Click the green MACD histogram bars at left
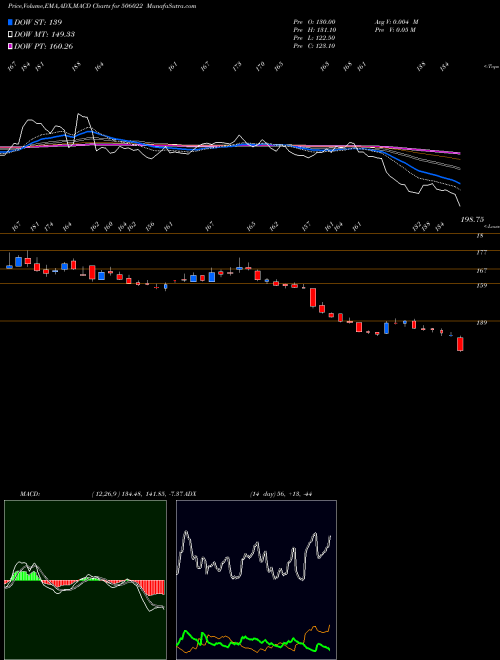Image resolution: width=500 pixels, height=660 pixels. coord(24,575)
